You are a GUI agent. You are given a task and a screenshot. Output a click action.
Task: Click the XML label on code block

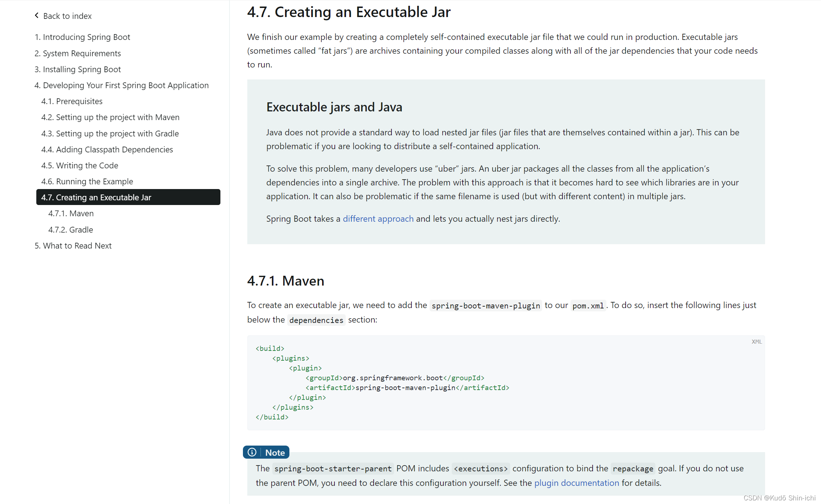coord(757,342)
